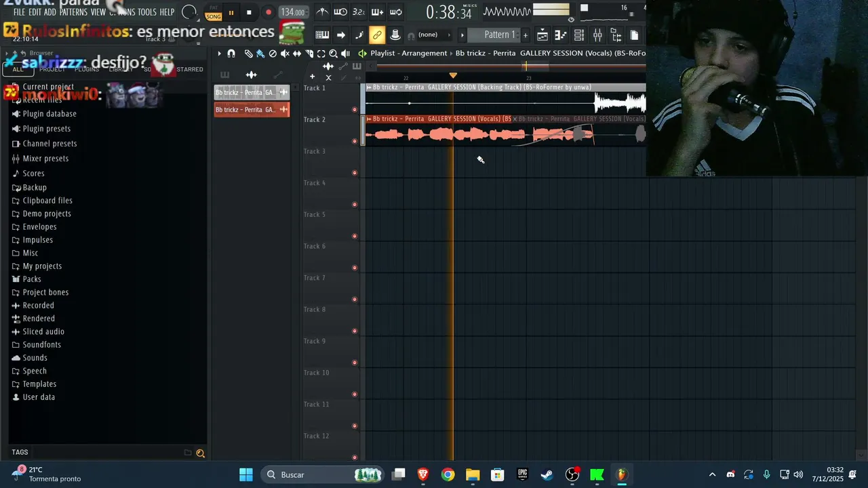Open the PATTERNS menu

[73, 12]
